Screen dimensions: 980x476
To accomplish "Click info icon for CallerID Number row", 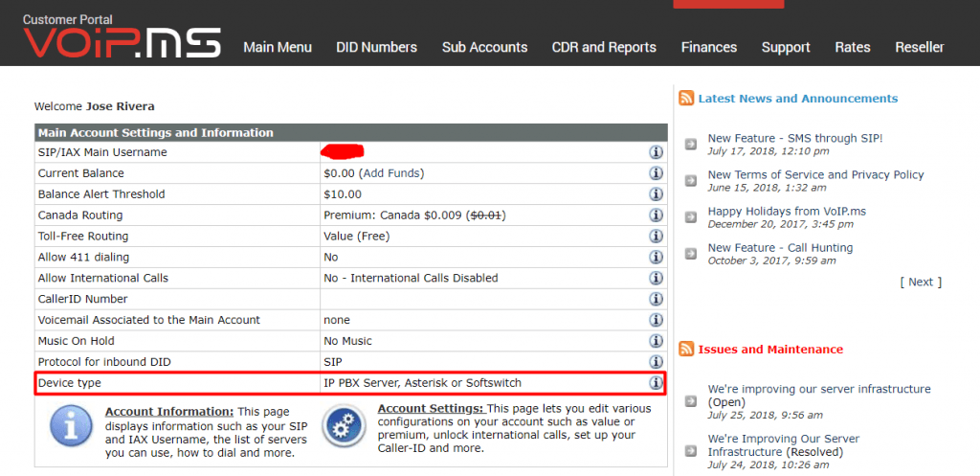I will pos(656,299).
